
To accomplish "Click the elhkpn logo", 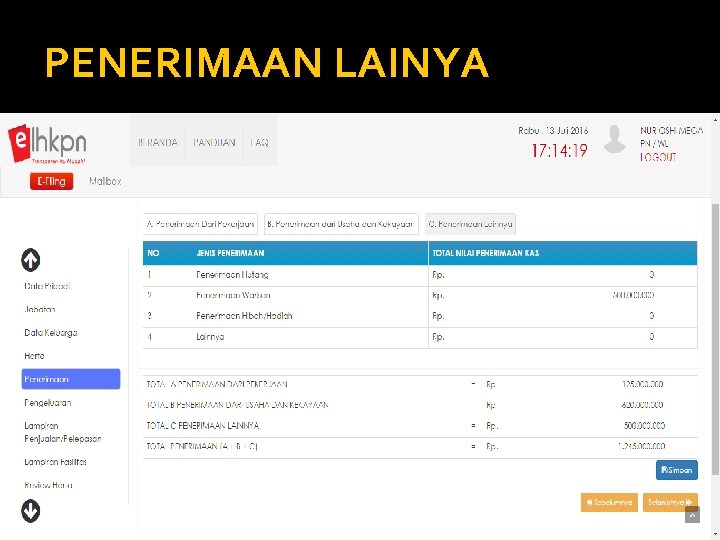I will coord(47,144).
